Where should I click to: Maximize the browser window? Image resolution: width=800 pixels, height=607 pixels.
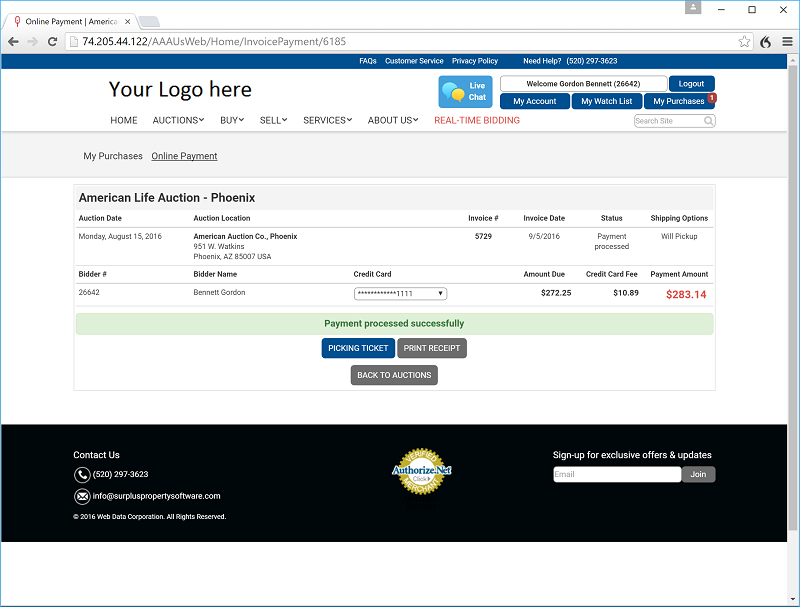pos(752,9)
